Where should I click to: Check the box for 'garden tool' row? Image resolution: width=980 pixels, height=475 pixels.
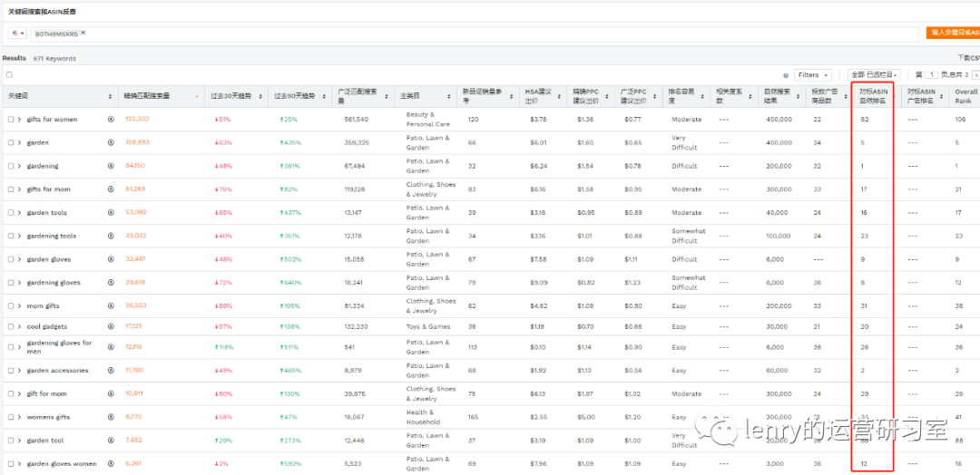11,441
